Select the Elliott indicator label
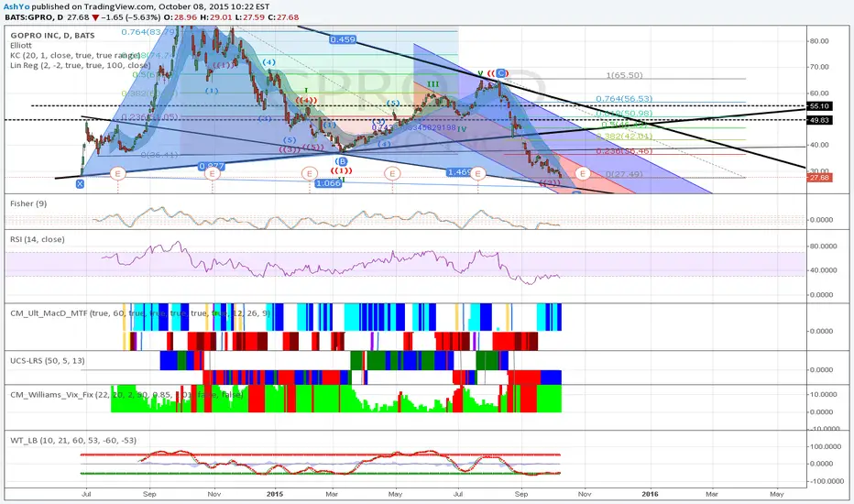 point(21,46)
